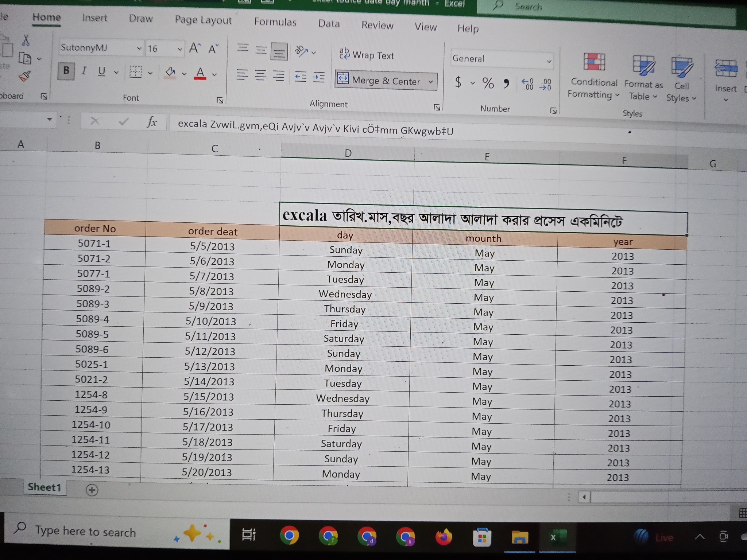Toggle Bold formatting

pyautogui.click(x=66, y=70)
